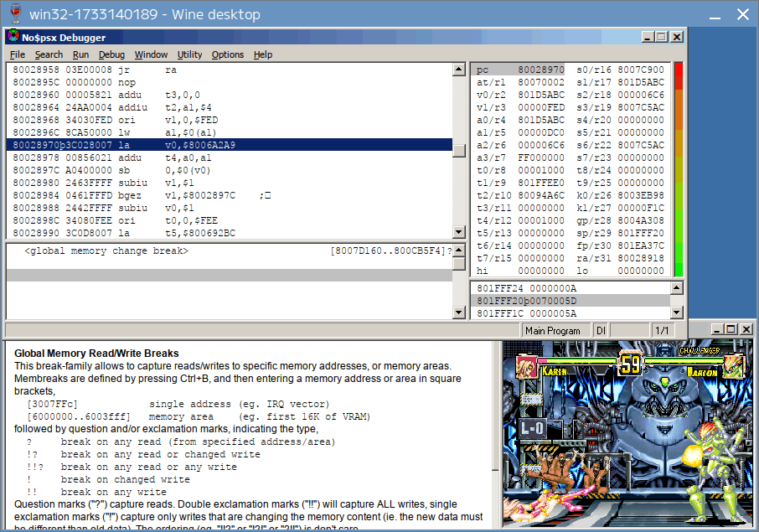Screen dimensions: 759x532
Task: Select the addu t4,a0,a1 line
Action: (230, 158)
